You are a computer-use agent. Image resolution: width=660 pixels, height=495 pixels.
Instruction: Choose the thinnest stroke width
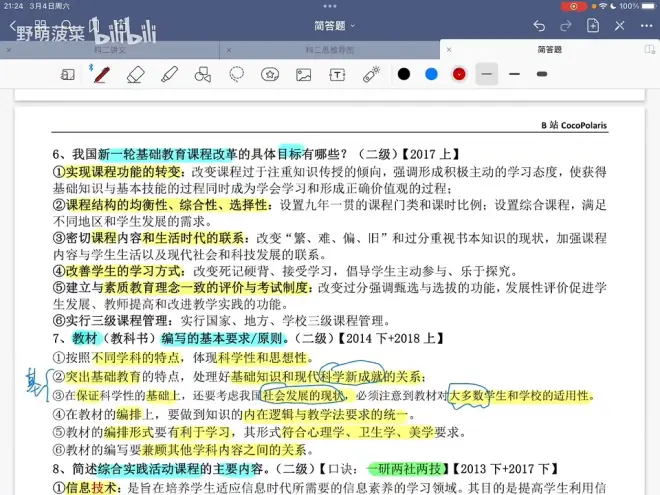[487, 74]
